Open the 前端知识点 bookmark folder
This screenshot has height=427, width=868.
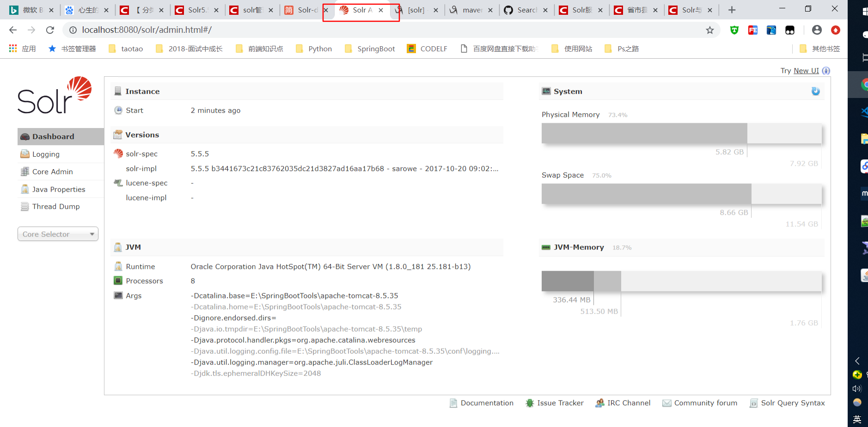pos(259,49)
